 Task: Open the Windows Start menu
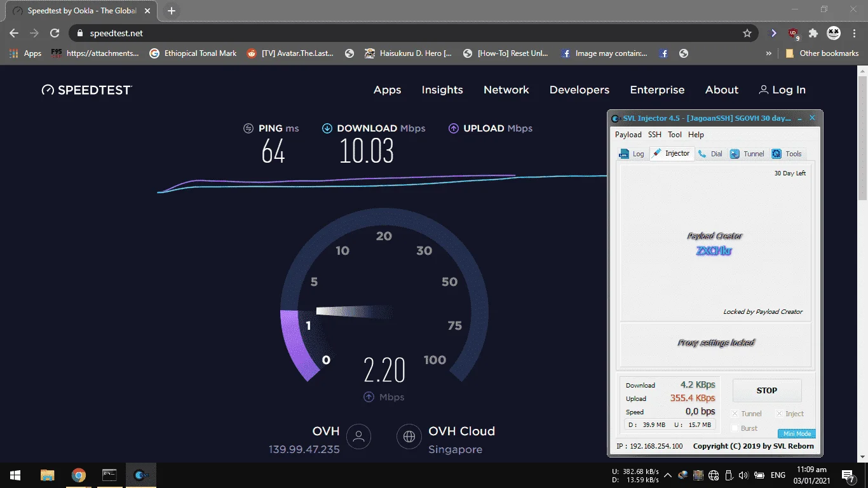pyautogui.click(x=15, y=475)
